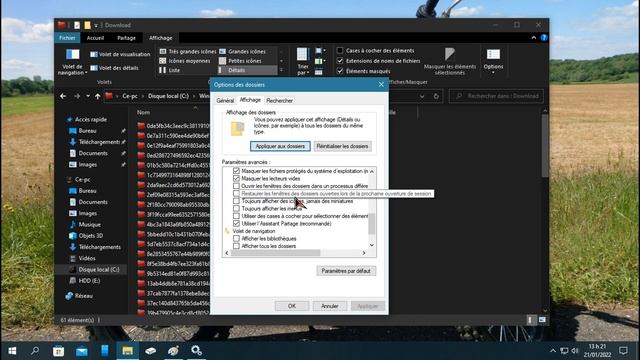Screen dimensions: 640x360
Task: Toggle Masquer les lecteurs vides checkbox
Action: [236, 178]
